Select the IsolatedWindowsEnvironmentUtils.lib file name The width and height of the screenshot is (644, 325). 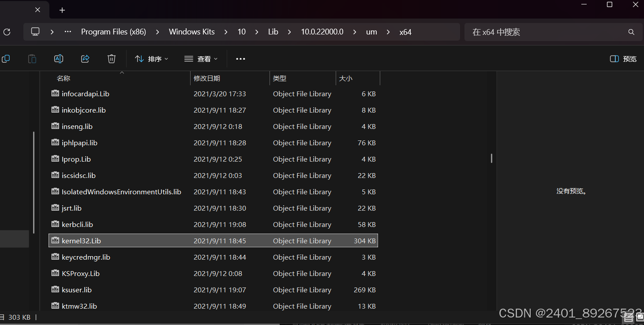[122, 192]
